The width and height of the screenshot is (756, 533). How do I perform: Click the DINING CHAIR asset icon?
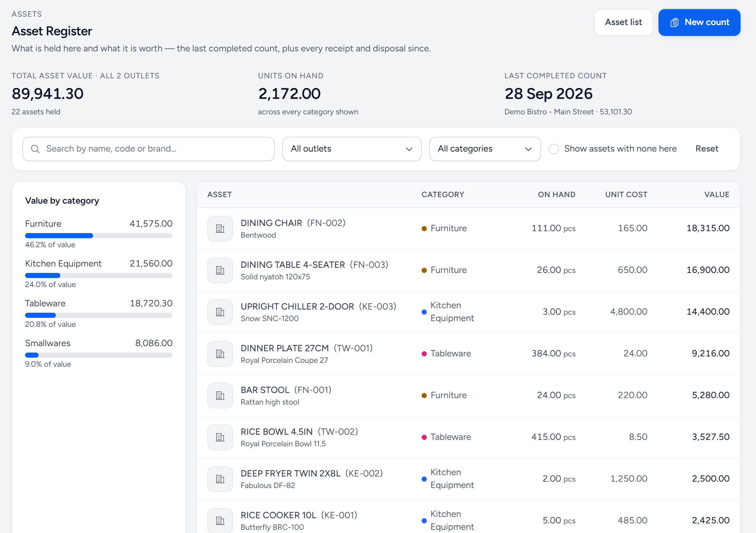(x=220, y=228)
